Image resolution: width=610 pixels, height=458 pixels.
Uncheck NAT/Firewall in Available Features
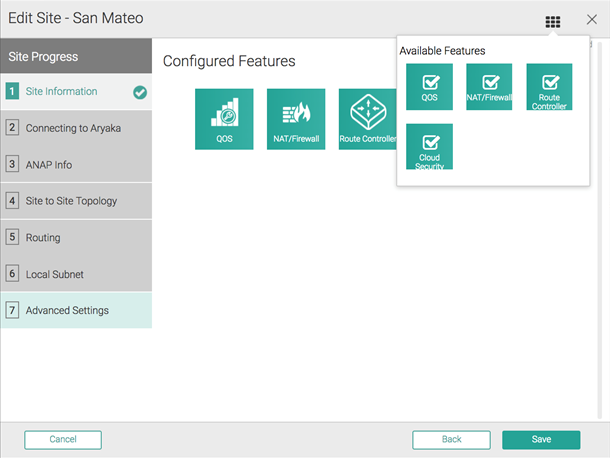click(489, 82)
